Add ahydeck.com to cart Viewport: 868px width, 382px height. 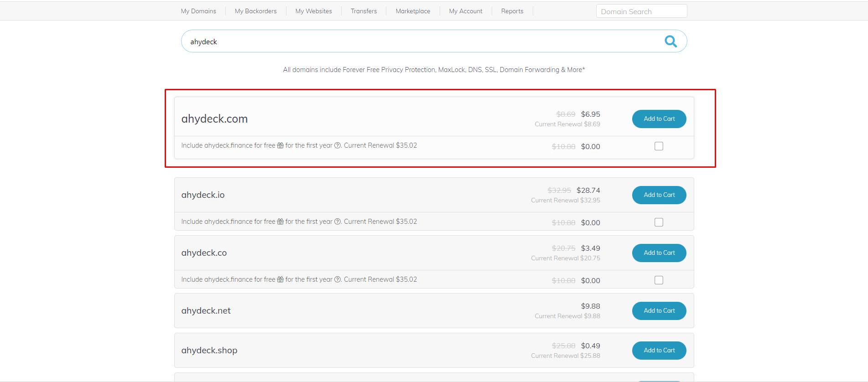pyautogui.click(x=659, y=119)
